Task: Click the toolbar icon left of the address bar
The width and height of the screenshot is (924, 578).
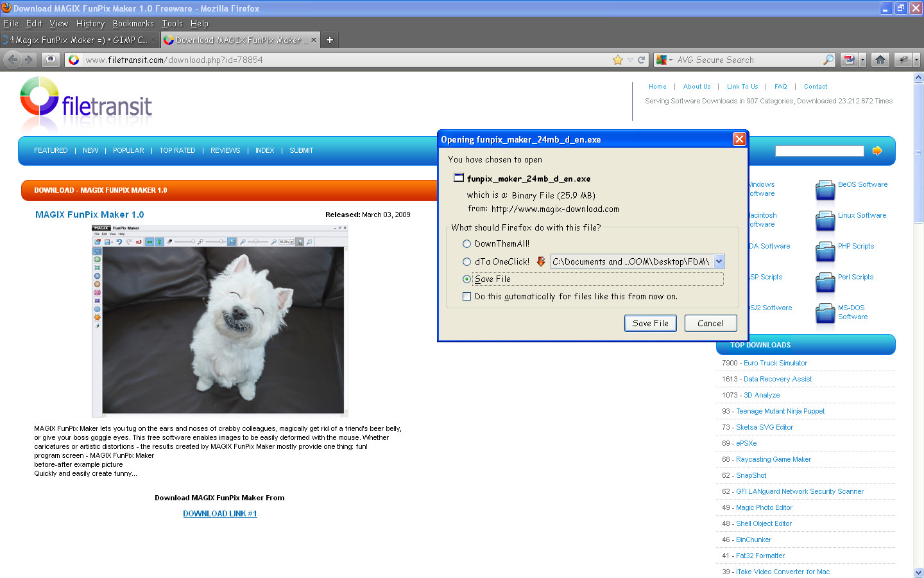Action: click(x=50, y=60)
